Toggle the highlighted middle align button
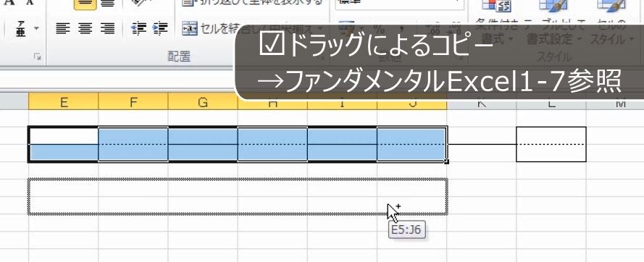Screen dimensions: 644x262 pos(85,4)
